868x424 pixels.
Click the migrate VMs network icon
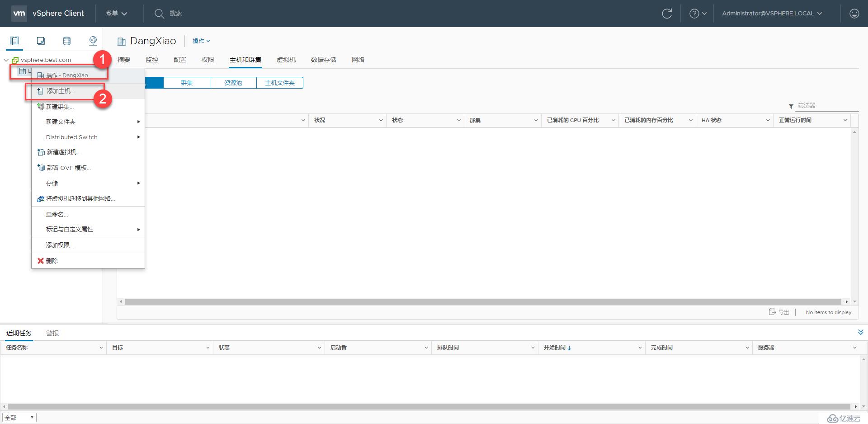(40, 199)
